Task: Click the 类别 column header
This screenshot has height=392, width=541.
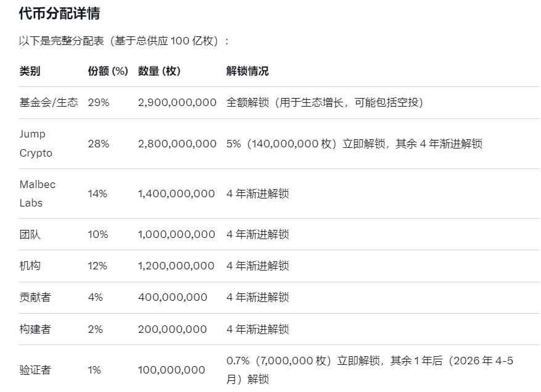Action: point(30,71)
